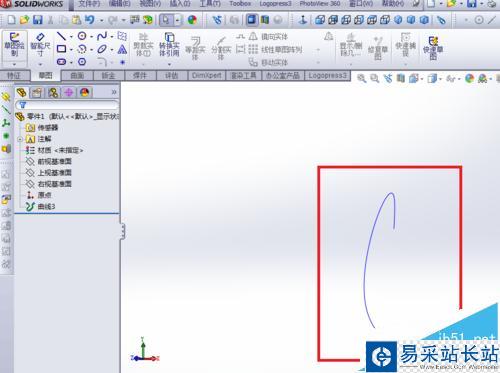Open the 编辑(E) menu
This screenshot has width=500, height=373.
(x=120, y=4)
